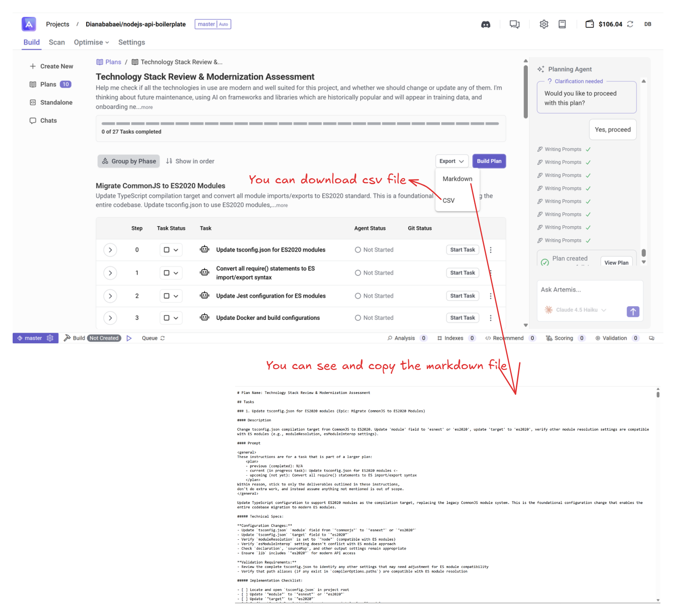Click the Build Plan button
This screenshot has height=616, width=676.
pos(489,161)
